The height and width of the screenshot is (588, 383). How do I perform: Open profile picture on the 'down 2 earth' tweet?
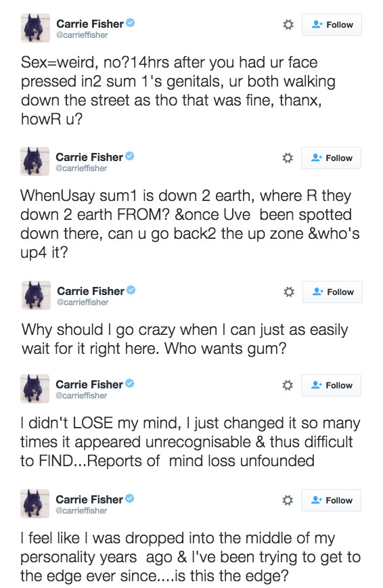pyautogui.click(x=35, y=161)
